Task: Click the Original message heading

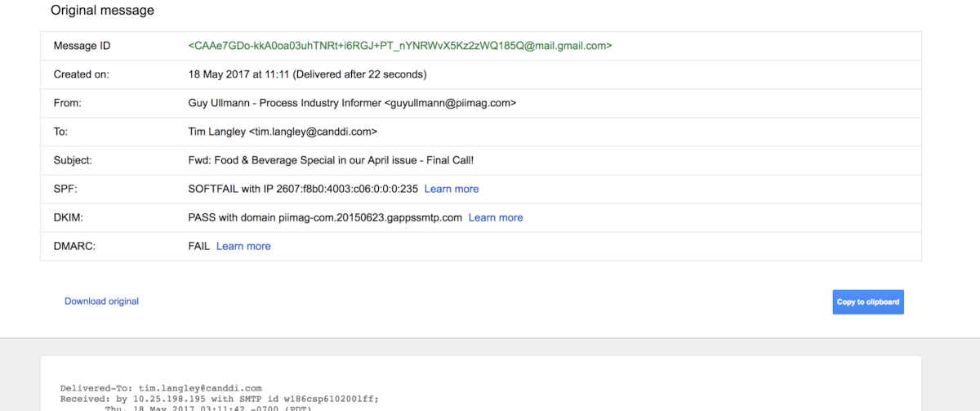Action: (x=102, y=11)
